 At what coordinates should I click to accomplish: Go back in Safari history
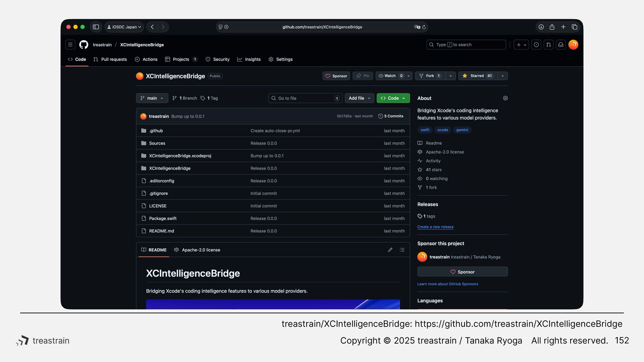[152, 27]
